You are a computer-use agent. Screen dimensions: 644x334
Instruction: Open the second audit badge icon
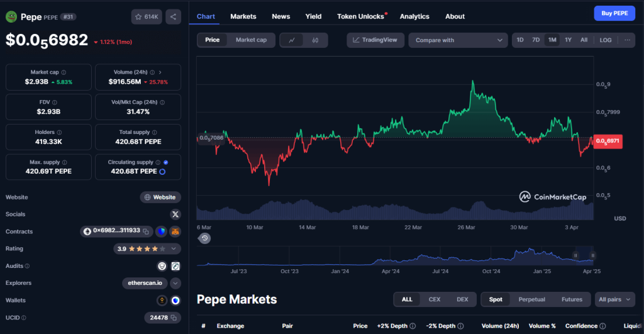pos(175,266)
